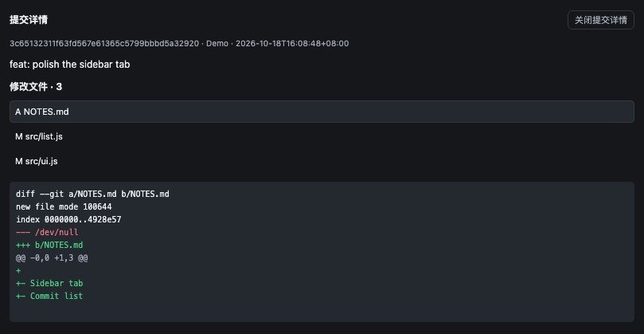Open the M src/list.js file diff
The image size is (644, 334).
point(322,136)
